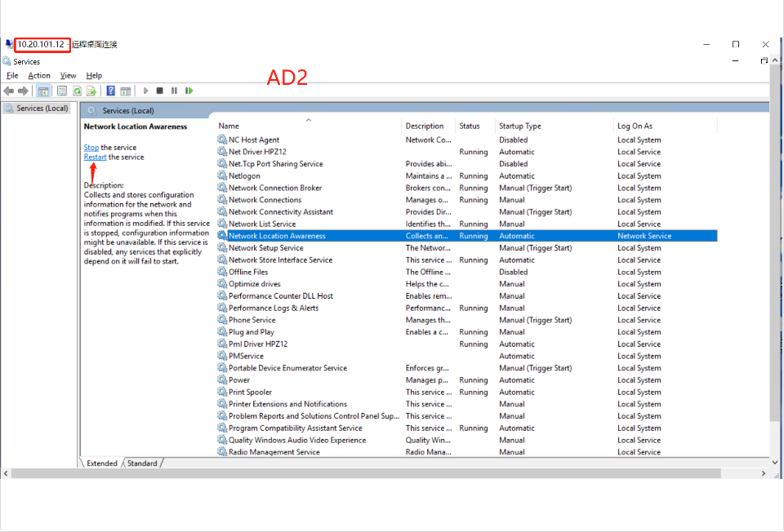The image size is (784, 532).
Task: Click the Restart Service icon in toolbar
Action: pyautogui.click(x=189, y=91)
